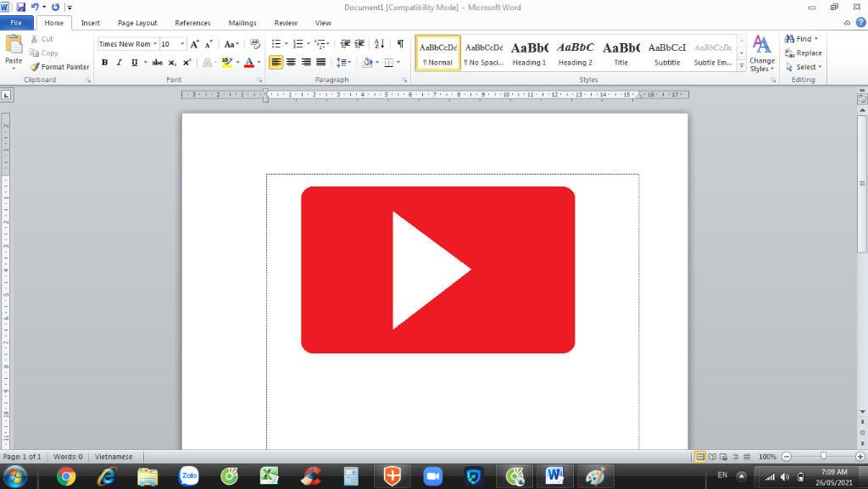The width and height of the screenshot is (868, 489).
Task: Click the Text Highlight Color button
Action: [227, 63]
